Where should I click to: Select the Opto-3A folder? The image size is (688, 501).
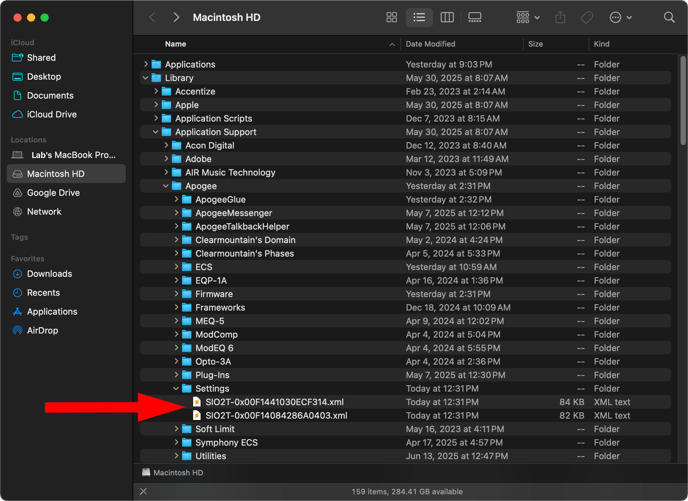pos(405,361)
